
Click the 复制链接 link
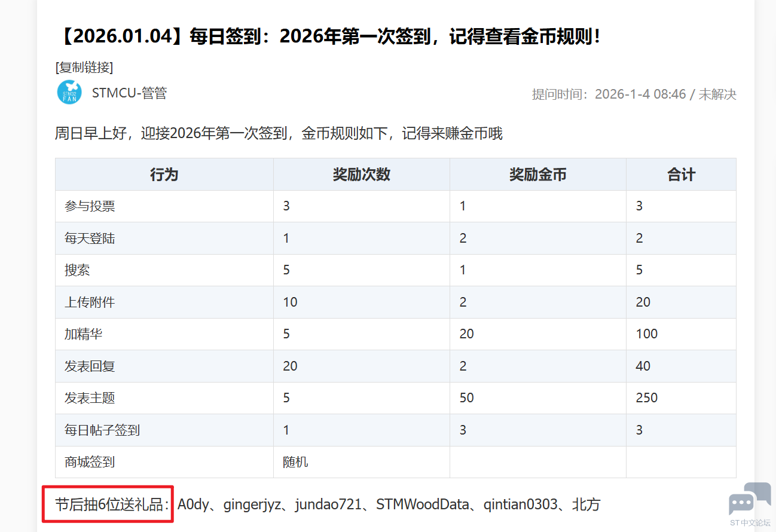click(x=84, y=67)
